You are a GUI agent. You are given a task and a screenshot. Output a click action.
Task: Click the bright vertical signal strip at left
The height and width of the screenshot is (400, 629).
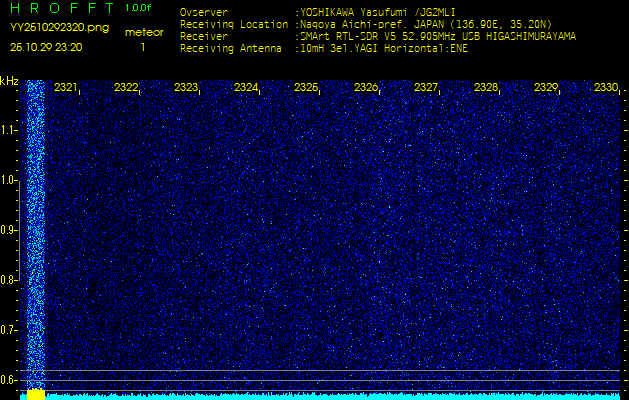[x=35, y=230]
